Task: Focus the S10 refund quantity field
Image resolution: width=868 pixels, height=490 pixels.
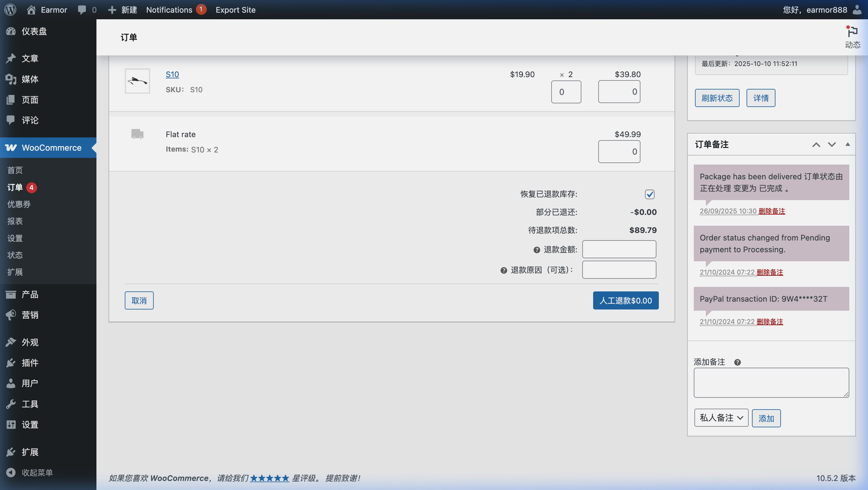Action: tap(566, 92)
